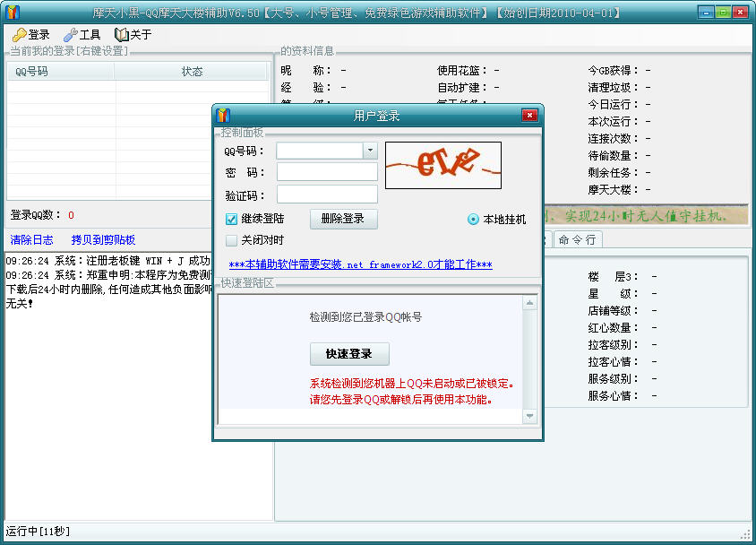Click the 红心数量 label
The height and width of the screenshot is (545, 756).
tap(613, 328)
